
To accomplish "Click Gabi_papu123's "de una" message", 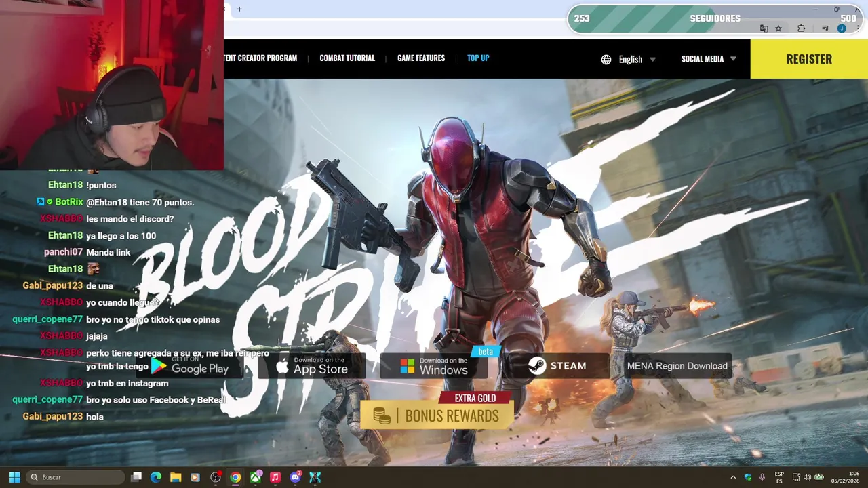I will [x=100, y=286].
